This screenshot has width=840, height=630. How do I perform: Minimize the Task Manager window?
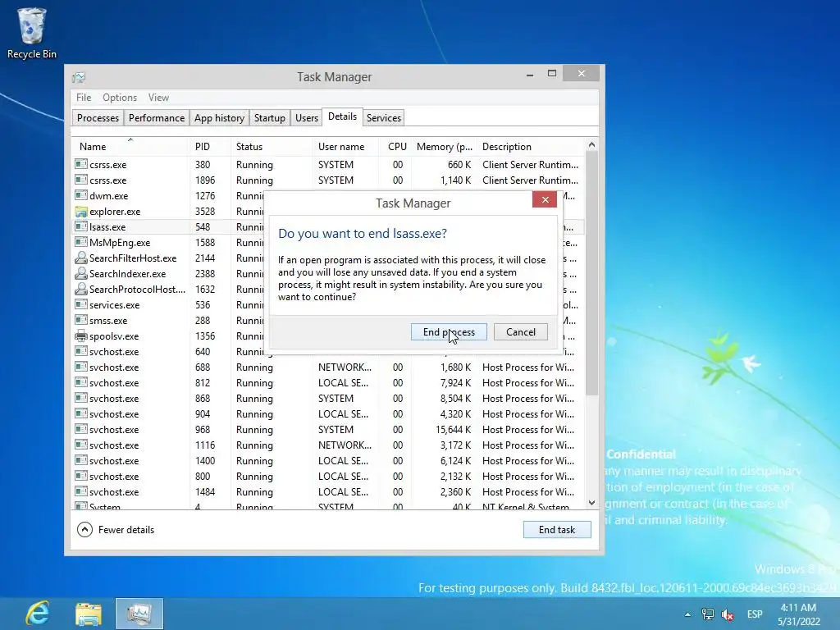[530, 75]
